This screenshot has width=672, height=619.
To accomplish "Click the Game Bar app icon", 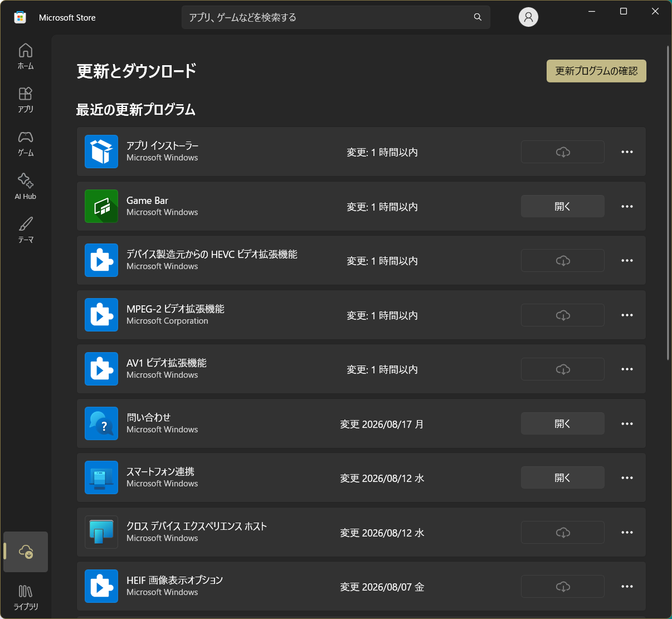I will (101, 206).
